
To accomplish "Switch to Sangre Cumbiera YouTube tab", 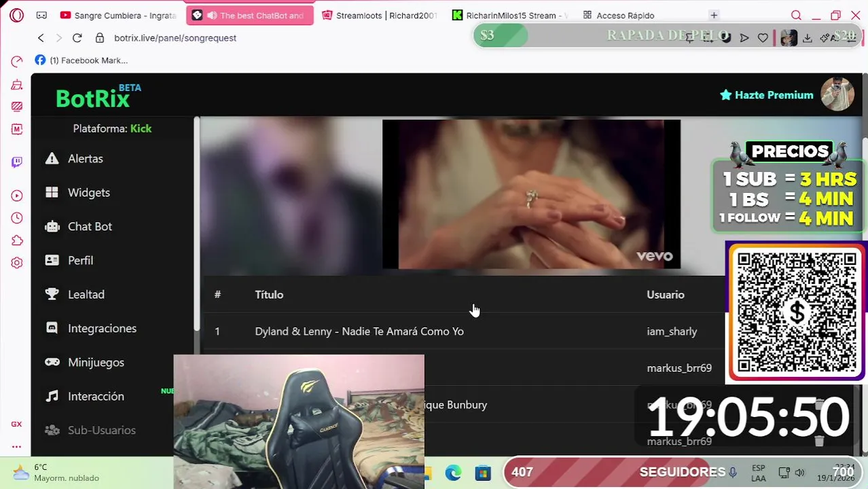I will click(x=119, y=15).
